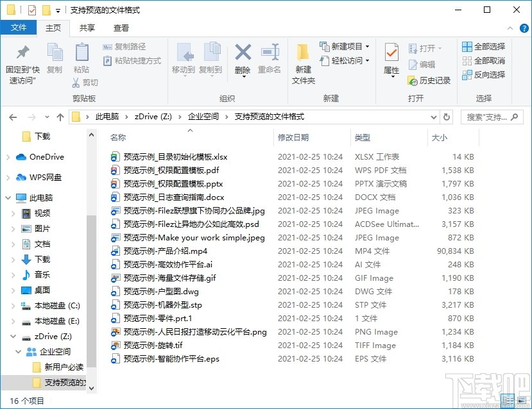The image size is (532, 409).
Task: Open the 文件 menu
Action: [19, 28]
